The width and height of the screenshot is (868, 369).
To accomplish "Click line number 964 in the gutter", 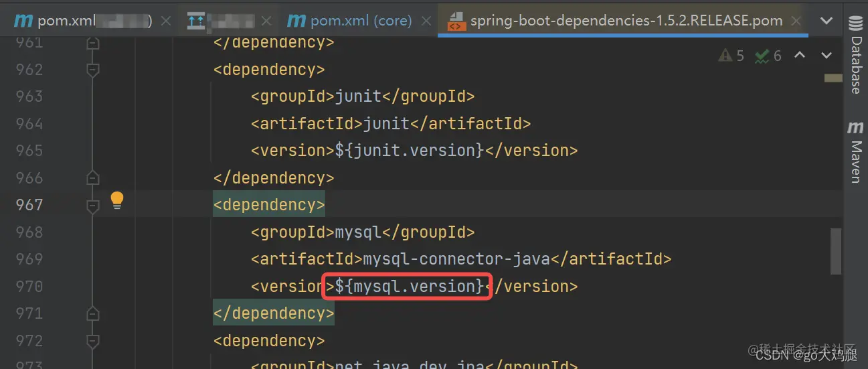I will tap(29, 124).
